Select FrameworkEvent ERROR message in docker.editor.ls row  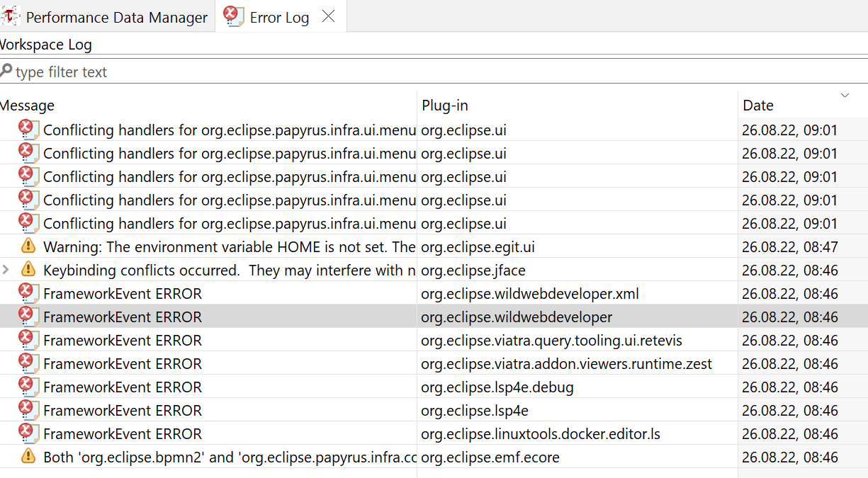click(x=123, y=434)
